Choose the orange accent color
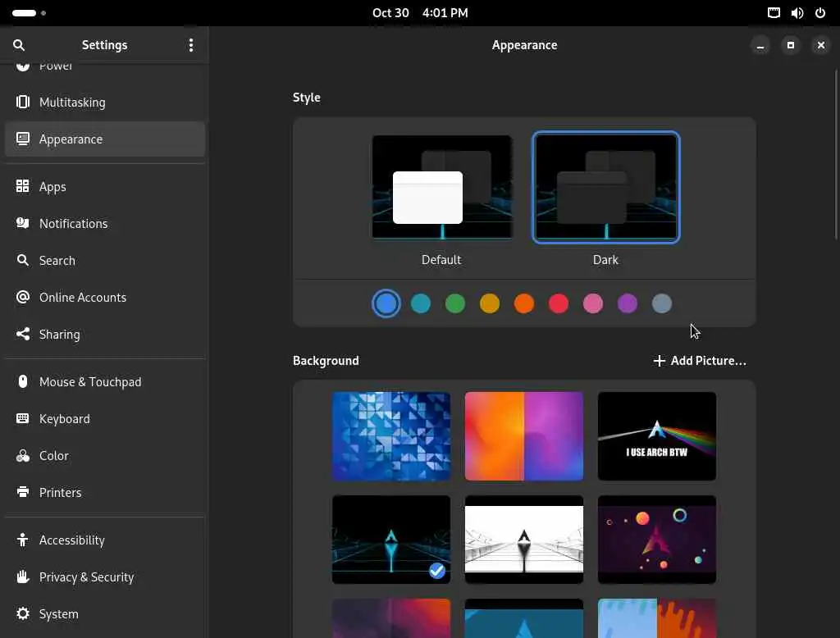This screenshot has width=840, height=638. (524, 303)
